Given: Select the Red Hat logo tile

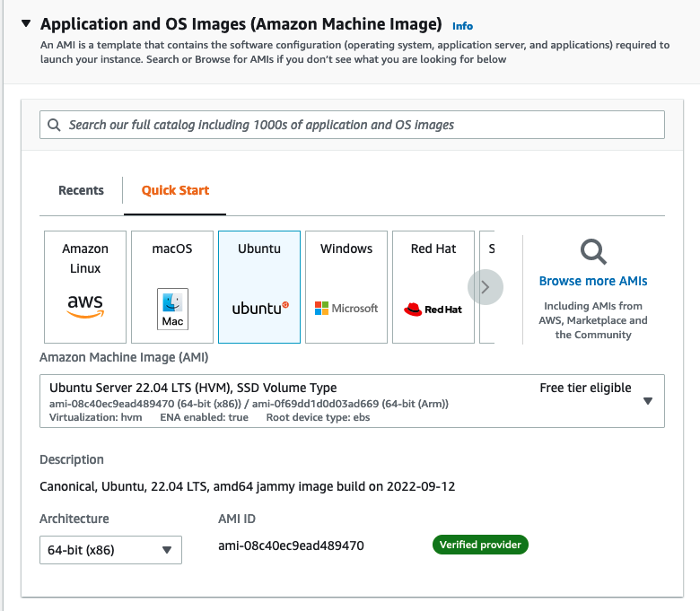Looking at the screenshot, I should coord(433,287).
